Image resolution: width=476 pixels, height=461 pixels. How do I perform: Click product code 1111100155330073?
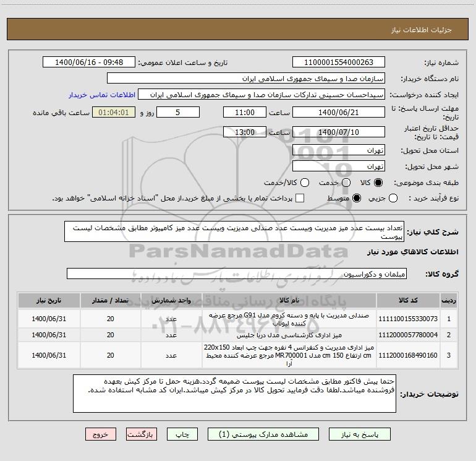(x=408, y=319)
